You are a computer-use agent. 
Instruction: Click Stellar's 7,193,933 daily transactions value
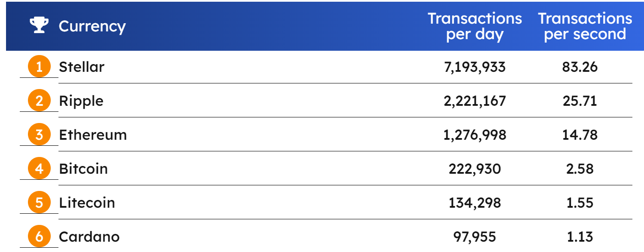point(475,68)
